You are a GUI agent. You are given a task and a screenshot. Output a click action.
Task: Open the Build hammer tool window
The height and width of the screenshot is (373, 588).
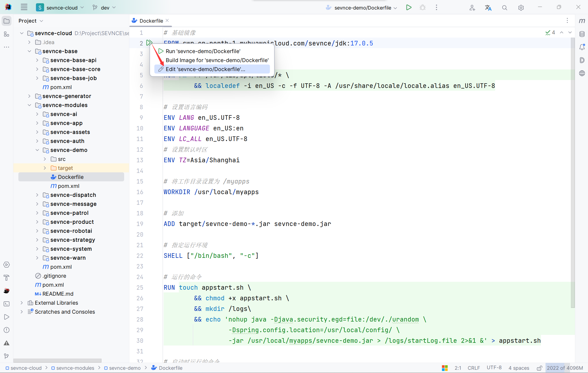[x=7, y=278]
